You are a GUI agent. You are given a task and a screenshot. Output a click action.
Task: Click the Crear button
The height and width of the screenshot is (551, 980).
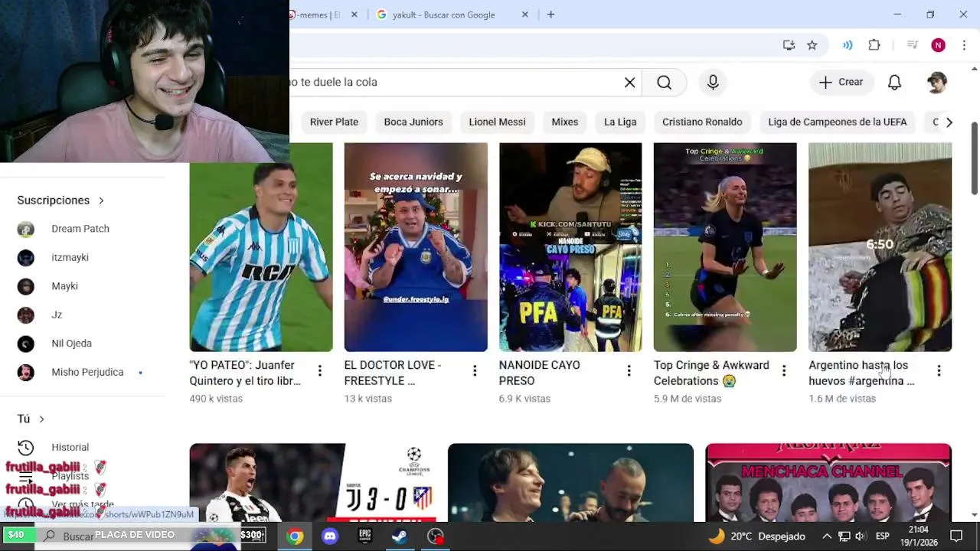pos(841,82)
